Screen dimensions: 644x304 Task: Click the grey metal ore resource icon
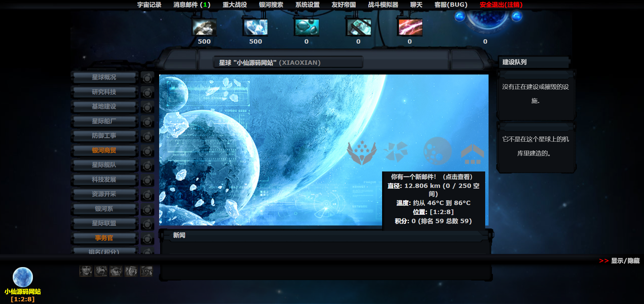[204, 27]
